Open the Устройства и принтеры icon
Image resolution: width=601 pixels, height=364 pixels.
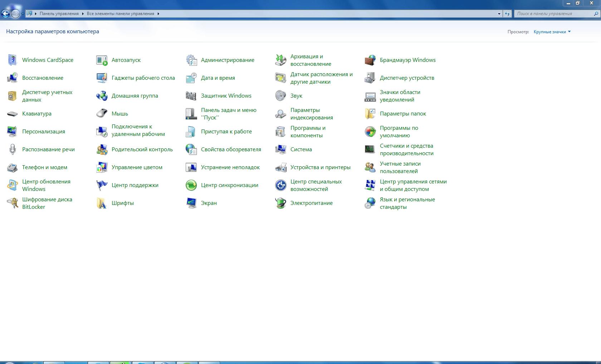pos(281,167)
